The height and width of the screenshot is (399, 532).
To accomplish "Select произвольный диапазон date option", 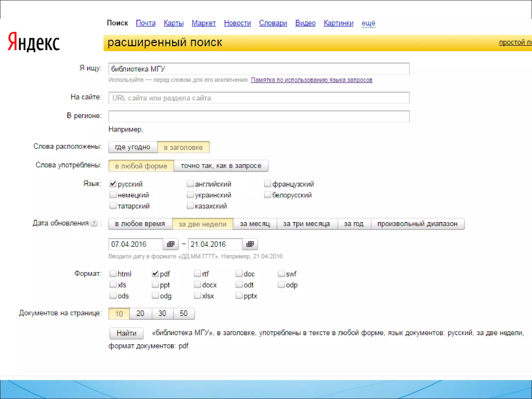I will (x=417, y=224).
